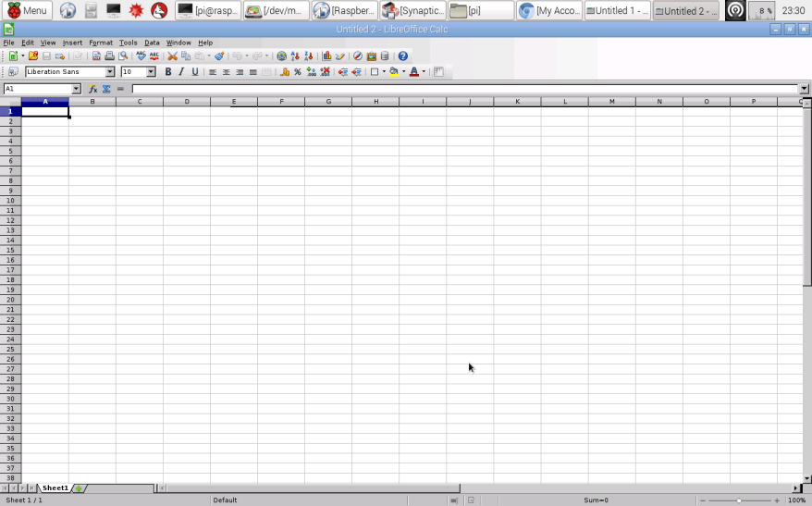Select the Sheet1 tab
Image resolution: width=812 pixels, height=506 pixels.
(55, 488)
